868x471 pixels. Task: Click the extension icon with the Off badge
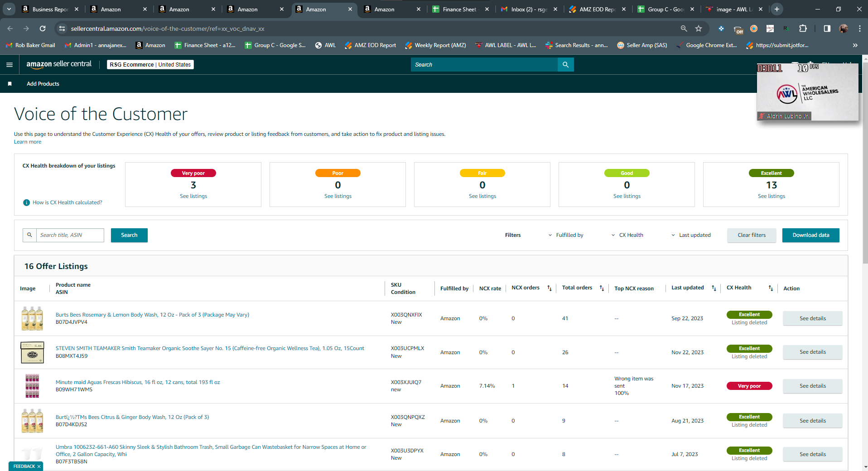[738, 29]
